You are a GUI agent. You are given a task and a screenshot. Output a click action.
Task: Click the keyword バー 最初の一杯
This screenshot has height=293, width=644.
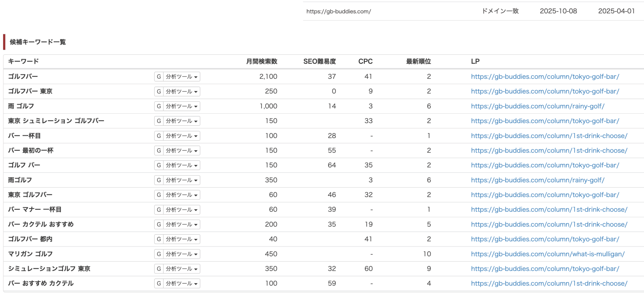[31, 150]
